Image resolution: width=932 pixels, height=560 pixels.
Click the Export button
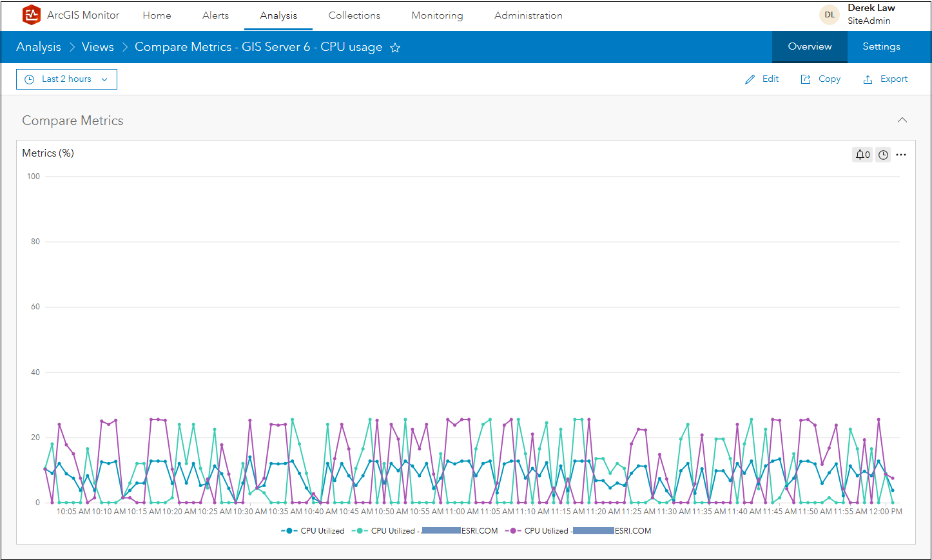click(x=885, y=79)
